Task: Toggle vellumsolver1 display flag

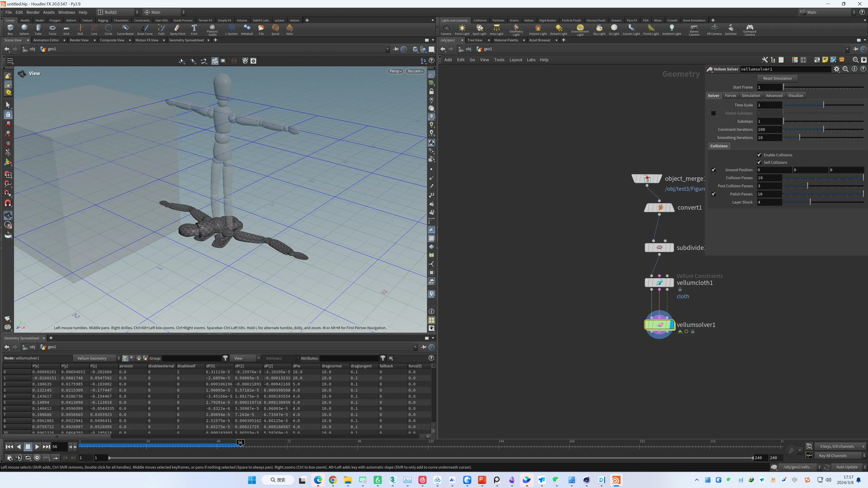Action: pyautogui.click(x=672, y=325)
